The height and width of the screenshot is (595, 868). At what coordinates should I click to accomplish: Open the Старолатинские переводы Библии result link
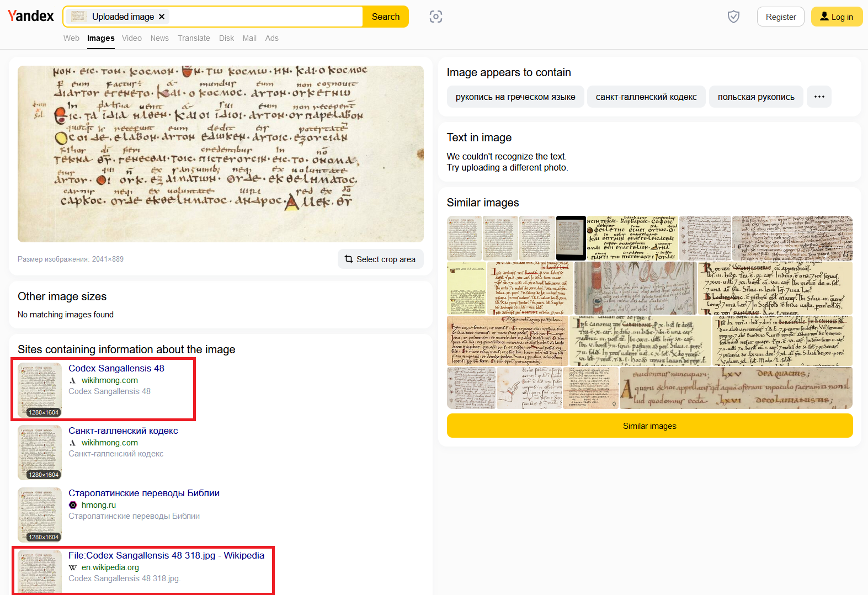[144, 493]
